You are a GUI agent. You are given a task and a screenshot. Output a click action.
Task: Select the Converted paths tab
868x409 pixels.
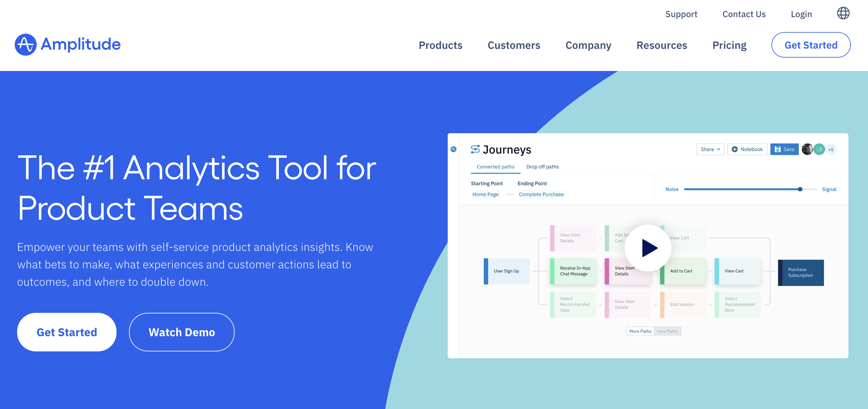(494, 166)
